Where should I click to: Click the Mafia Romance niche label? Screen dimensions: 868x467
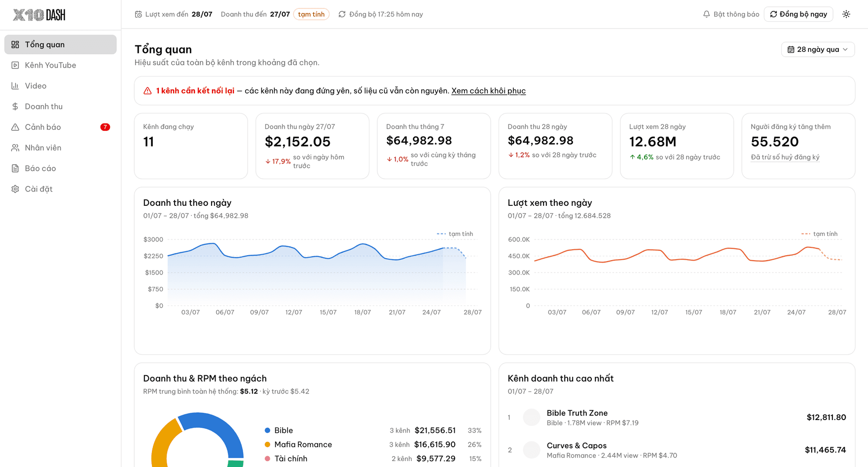[303, 444]
